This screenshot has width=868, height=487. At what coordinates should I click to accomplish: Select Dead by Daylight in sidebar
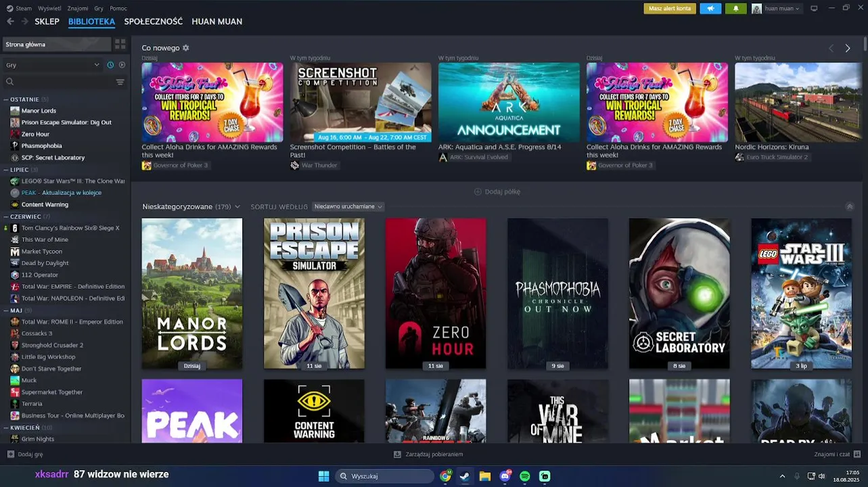click(x=45, y=263)
